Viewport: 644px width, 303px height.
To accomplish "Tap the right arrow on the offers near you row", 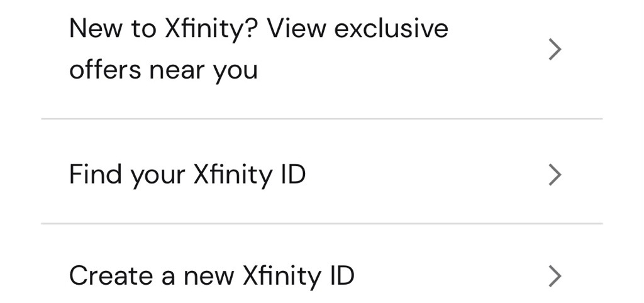I will 555,49.
